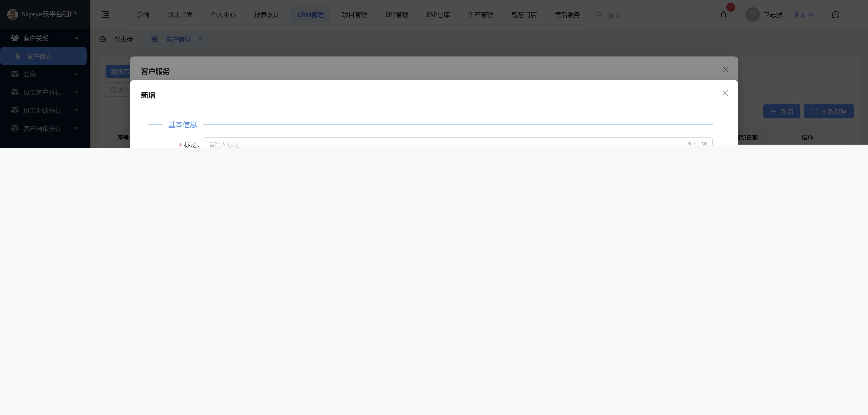Toggle the sidebar collapse menu icon

tap(105, 14)
